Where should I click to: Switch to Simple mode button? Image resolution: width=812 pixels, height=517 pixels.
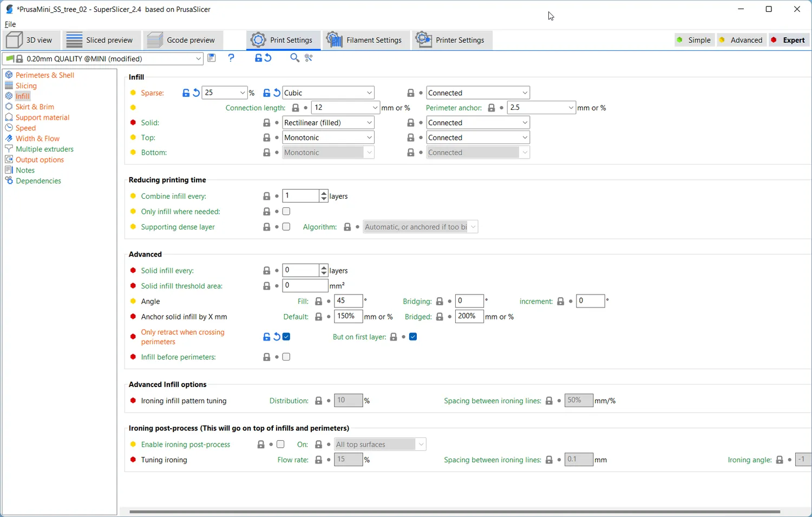click(694, 40)
